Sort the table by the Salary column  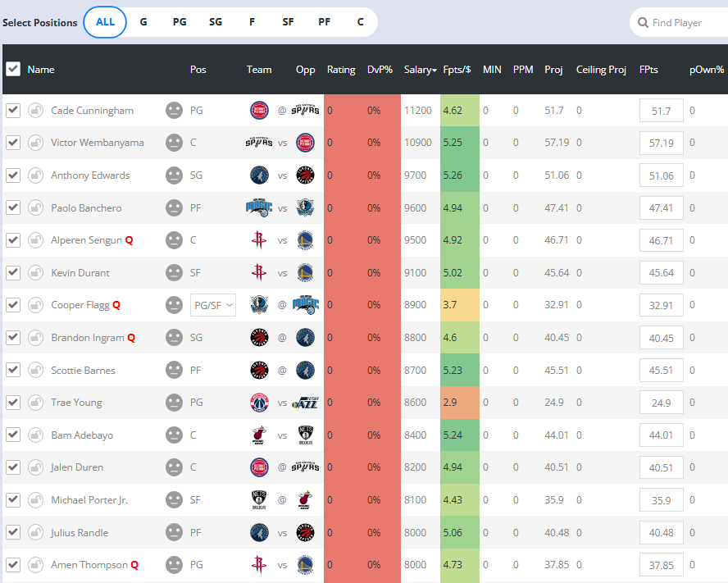420,70
